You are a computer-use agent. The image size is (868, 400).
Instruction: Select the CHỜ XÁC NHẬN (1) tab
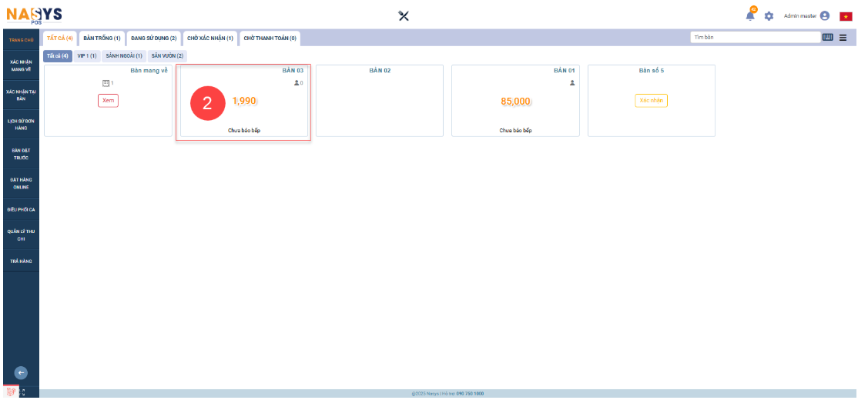(x=210, y=38)
